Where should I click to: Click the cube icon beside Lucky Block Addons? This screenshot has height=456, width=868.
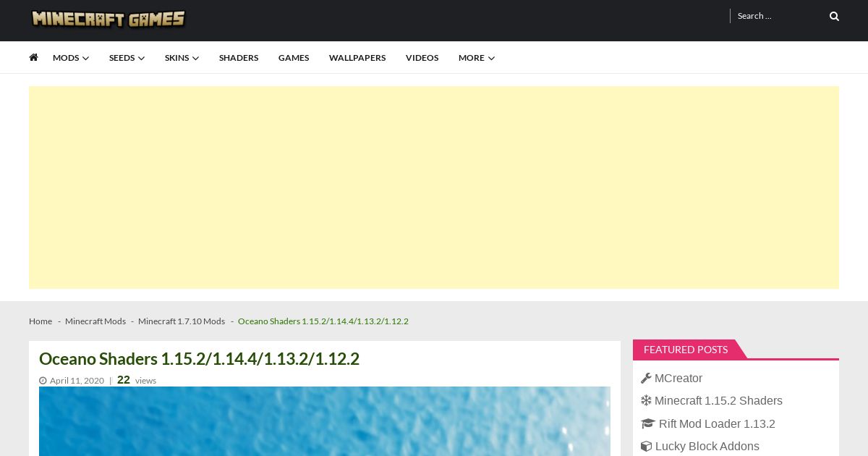tap(646, 446)
